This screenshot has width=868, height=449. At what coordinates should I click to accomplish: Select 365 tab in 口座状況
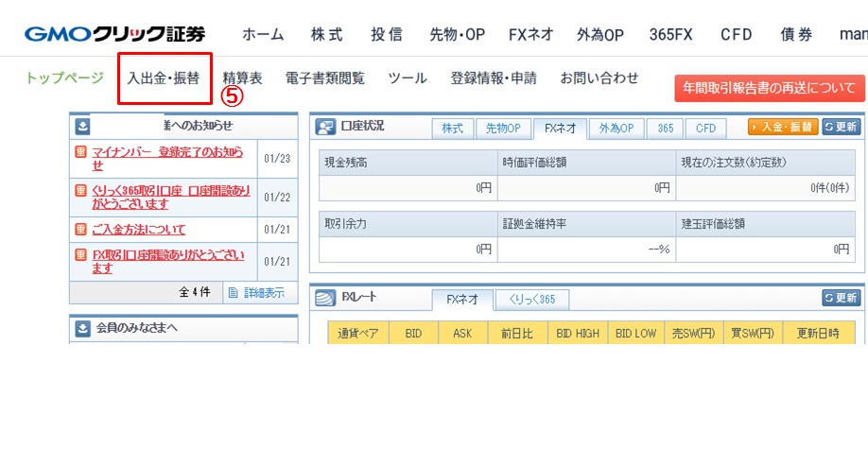[666, 129]
